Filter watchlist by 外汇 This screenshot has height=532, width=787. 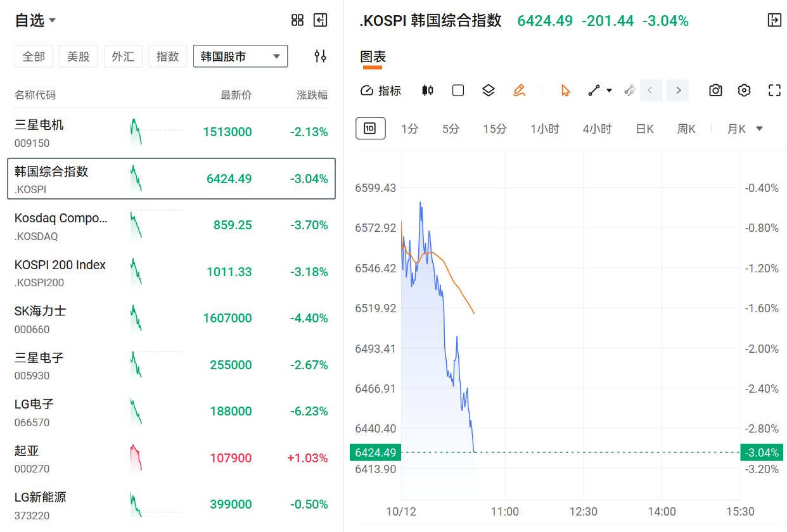[x=123, y=56]
